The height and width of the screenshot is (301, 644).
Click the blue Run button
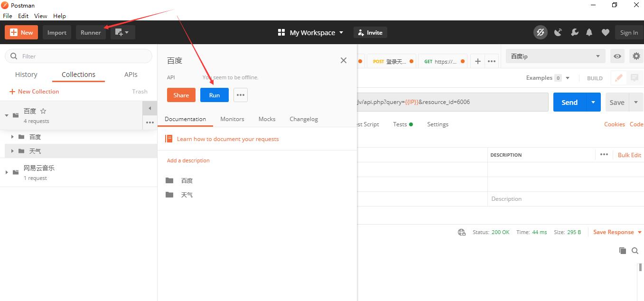pos(215,95)
